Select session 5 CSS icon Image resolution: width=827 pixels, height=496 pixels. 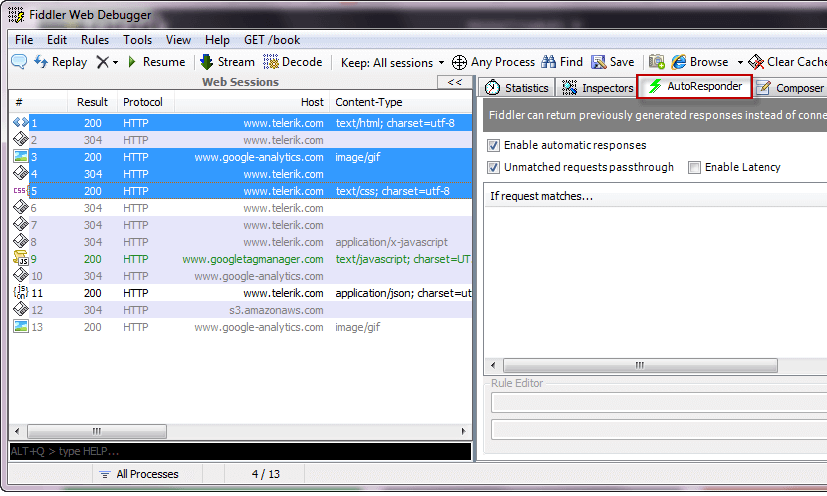point(20,190)
